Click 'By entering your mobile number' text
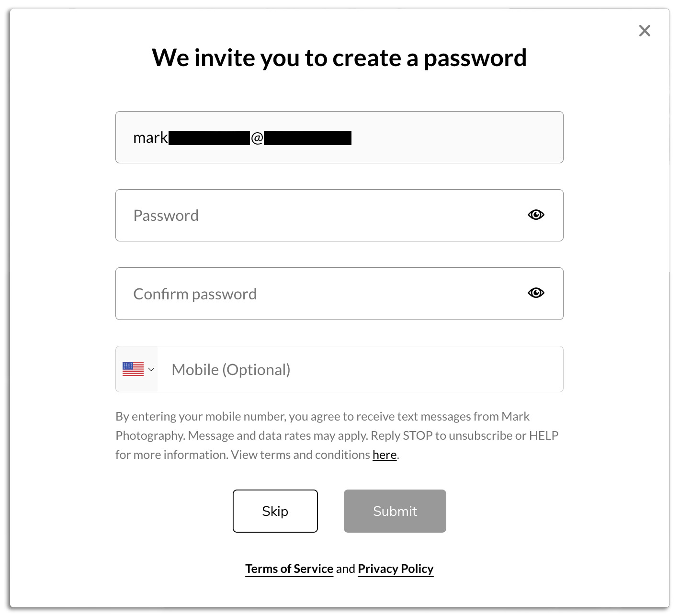 tap(201, 416)
